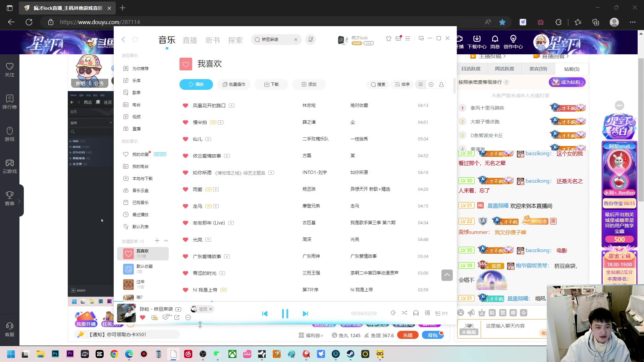Download the currently playing song
This screenshot has width=644, height=362.
pyautogui.click(x=154, y=317)
